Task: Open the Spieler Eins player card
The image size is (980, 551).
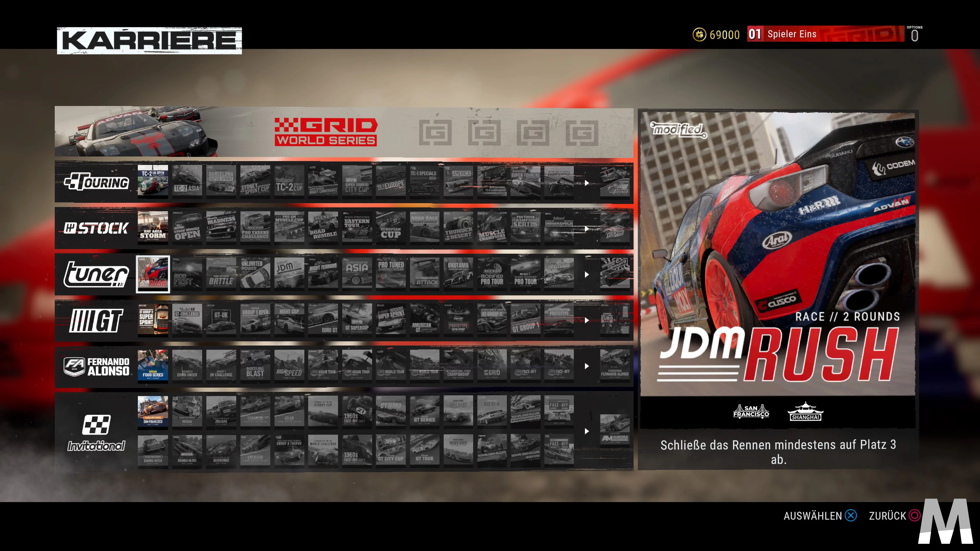Action: coord(826,34)
